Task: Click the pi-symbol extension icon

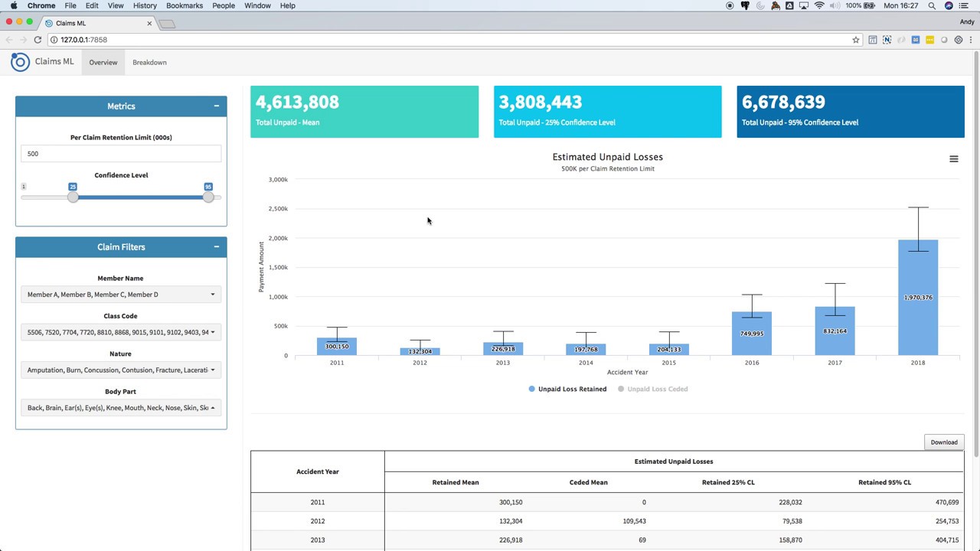Action: 873,40
